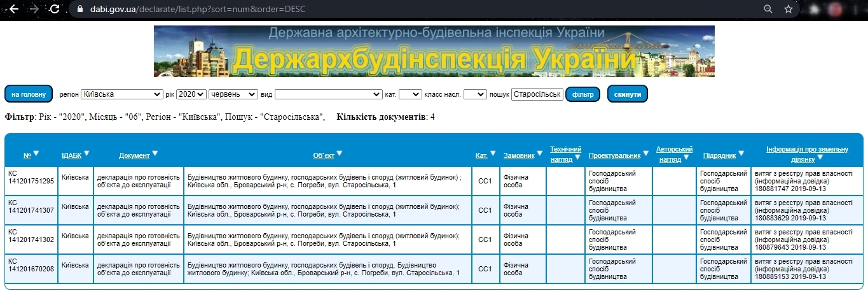Open the класс насл. dropdown

tap(475, 94)
